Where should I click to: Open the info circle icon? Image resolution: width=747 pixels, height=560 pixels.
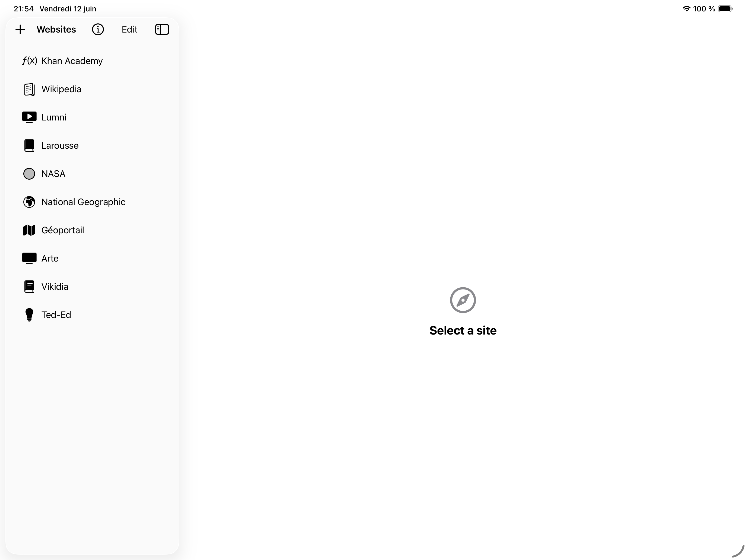pos(98,29)
